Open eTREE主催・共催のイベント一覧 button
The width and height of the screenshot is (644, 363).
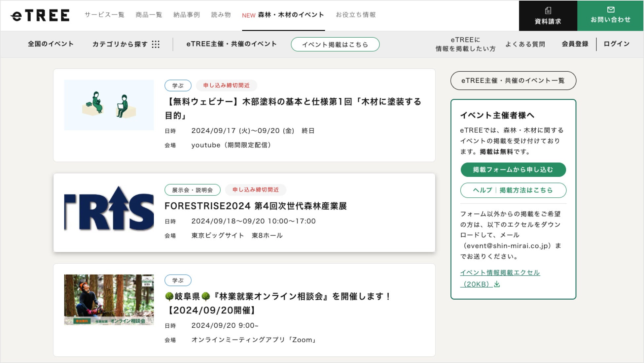tap(513, 81)
